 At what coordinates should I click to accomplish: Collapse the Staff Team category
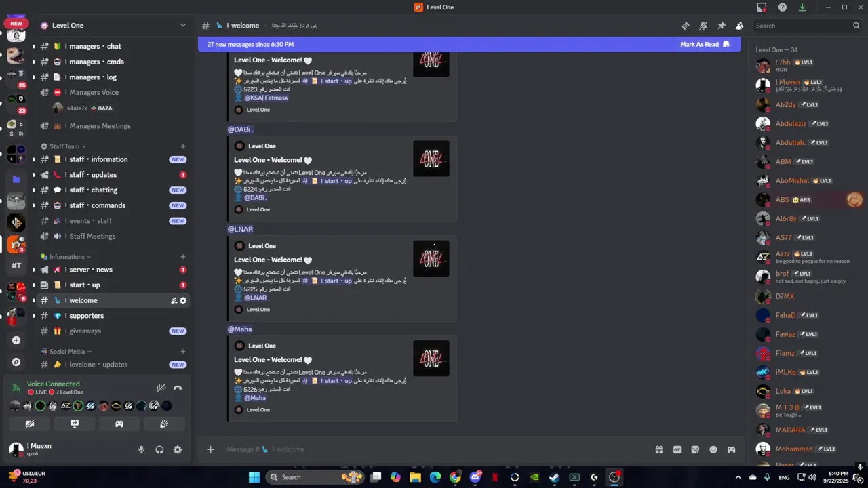coord(64,146)
